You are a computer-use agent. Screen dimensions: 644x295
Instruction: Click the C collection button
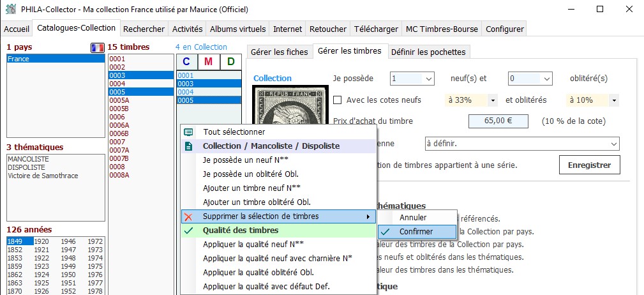coord(186,62)
